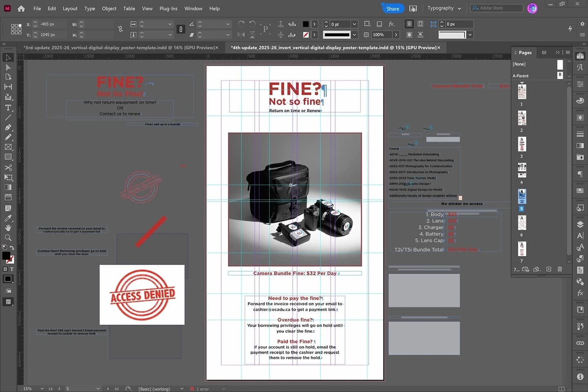Select the Hand tool
Screen dimensions: 588x392
pos(8,228)
